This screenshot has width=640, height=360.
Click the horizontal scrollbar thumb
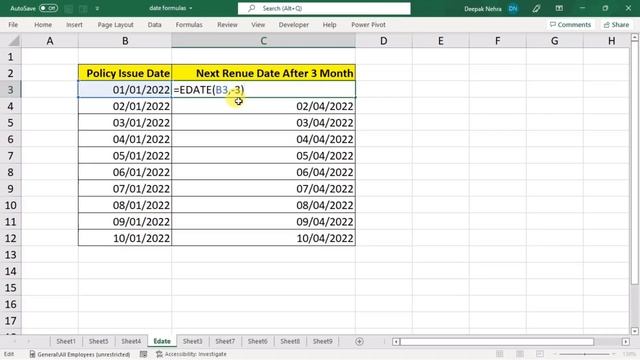click(497, 342)
